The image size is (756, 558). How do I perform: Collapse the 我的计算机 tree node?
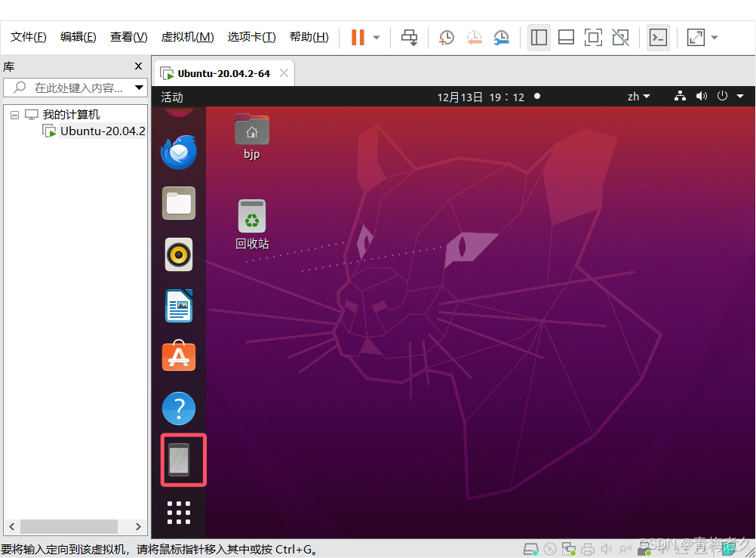click(x=14, y=115)
